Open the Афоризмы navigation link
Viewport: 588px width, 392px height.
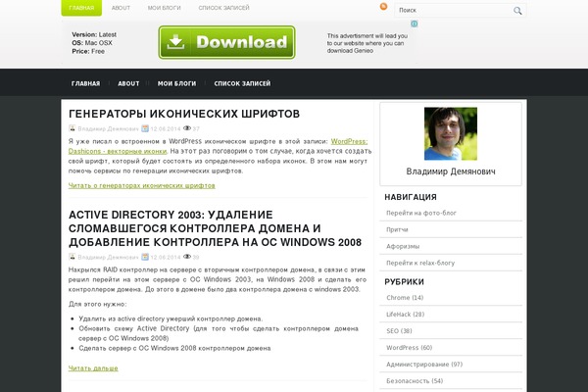tap(403, 246)
